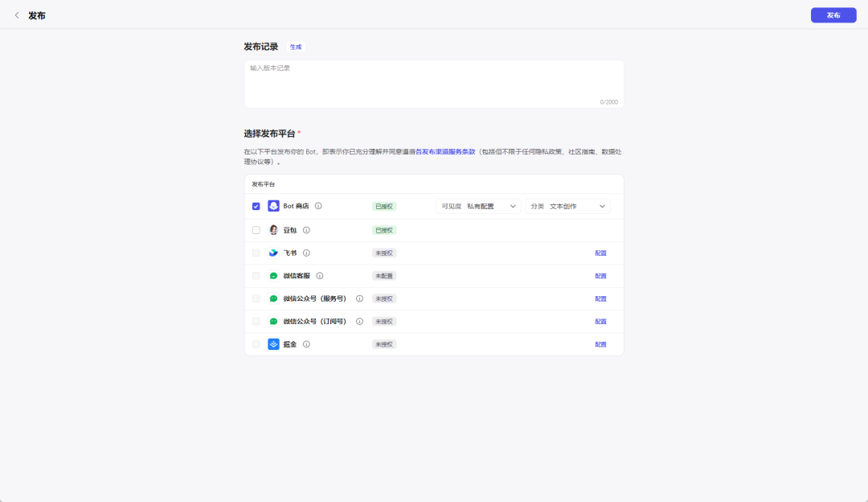The image size is (868, 502).
Task: Click 配置 link for 微信公众号（服务号）
Action: point(600,298)
